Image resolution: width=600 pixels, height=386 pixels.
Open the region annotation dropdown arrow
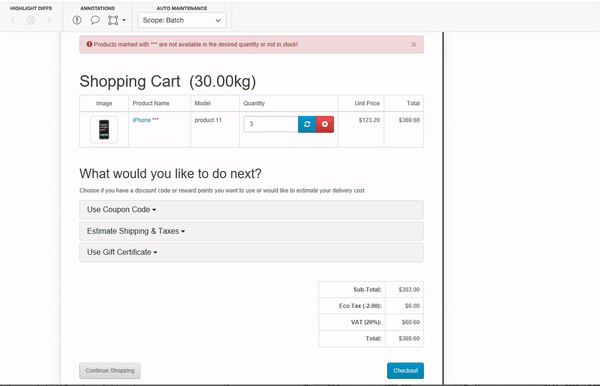click(124, 20)
